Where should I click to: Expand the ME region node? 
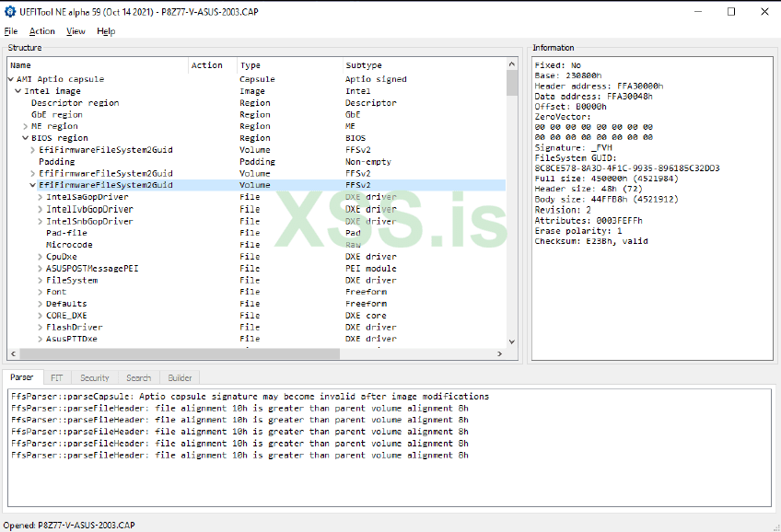[26, 126]
